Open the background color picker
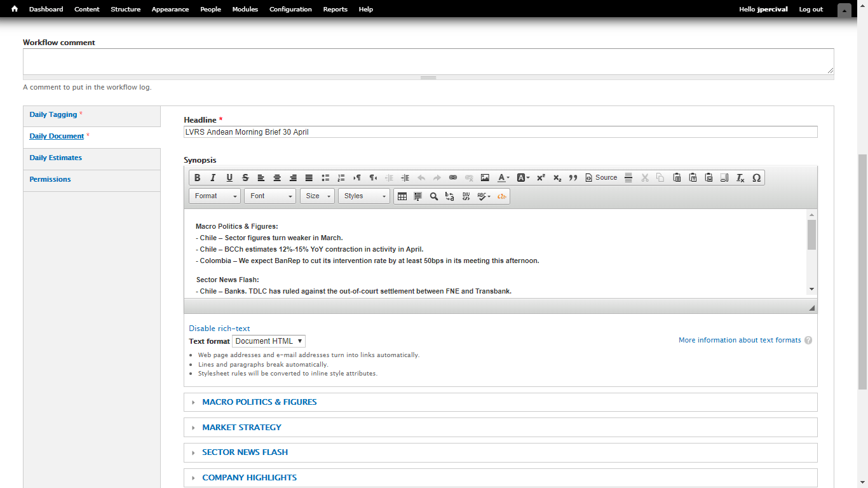This screenshot has height=488, width=868. point(523,178)
